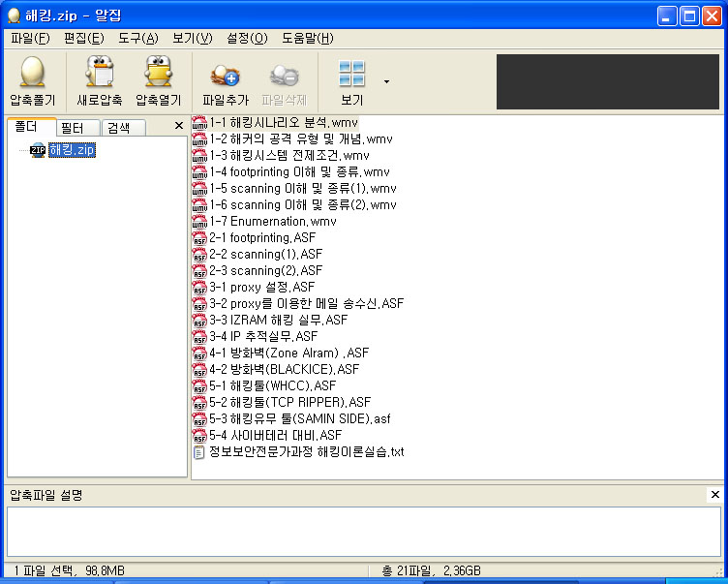Click the wmv icon of 1-5 scanning 이해(1)
This screenshot has width=728, height=584.
(199, 189)
